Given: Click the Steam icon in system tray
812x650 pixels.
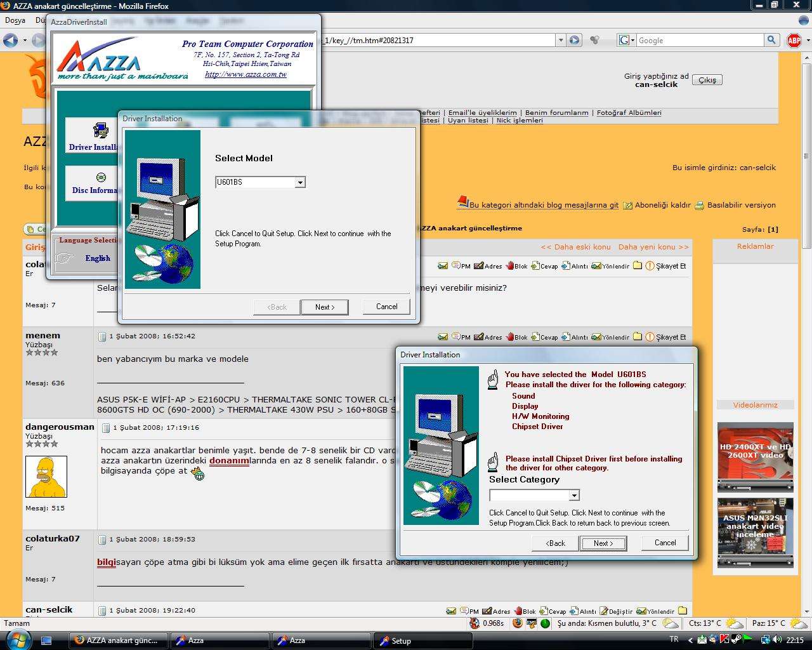Looking at the screenshot, I should pos(736,640).
